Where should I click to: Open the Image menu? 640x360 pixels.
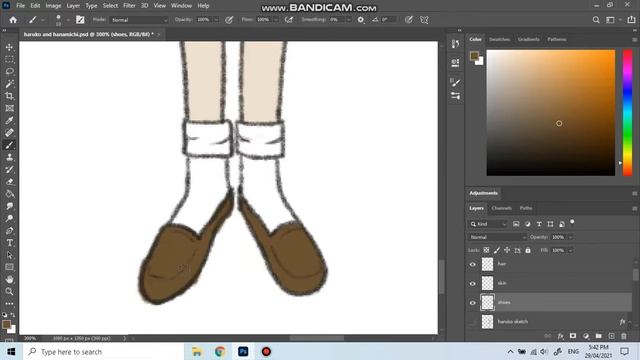click(53, 6)
